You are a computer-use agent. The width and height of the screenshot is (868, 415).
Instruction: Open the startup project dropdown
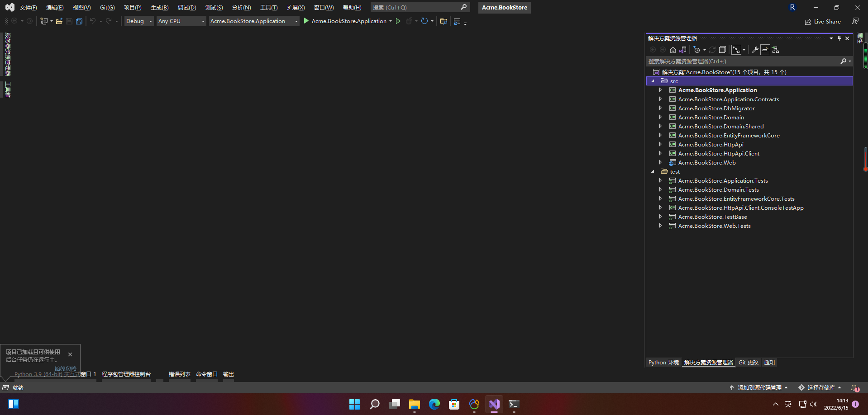click(254, 21)
